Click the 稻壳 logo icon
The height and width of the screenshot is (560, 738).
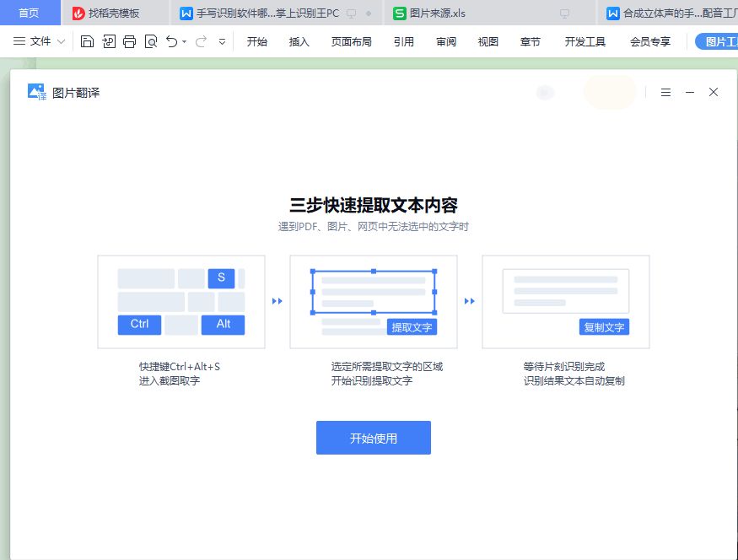pos(78,13)
